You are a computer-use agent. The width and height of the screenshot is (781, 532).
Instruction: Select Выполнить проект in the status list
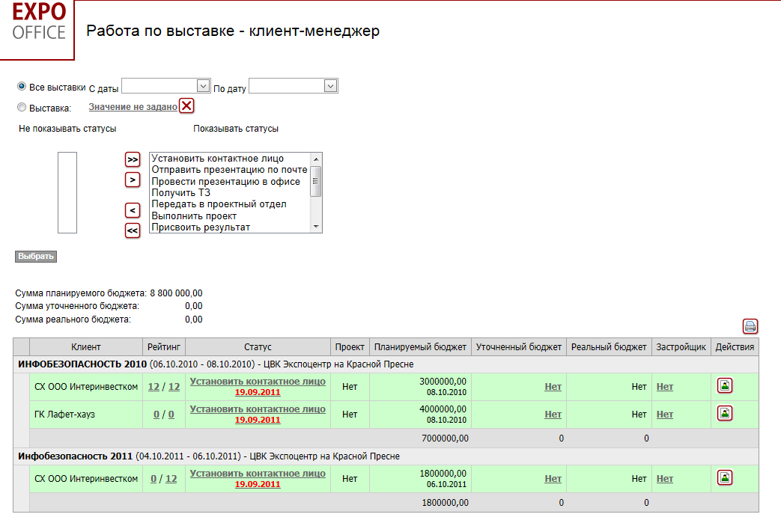(193, 215)
